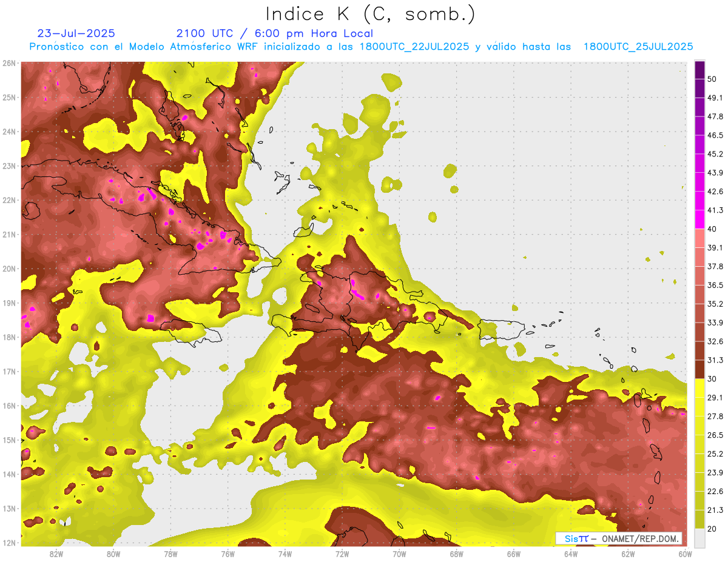Click the colorbar value 27.8
Viewport: 728px width, 562px height.
pyautogui.click(x=715, y=416)
